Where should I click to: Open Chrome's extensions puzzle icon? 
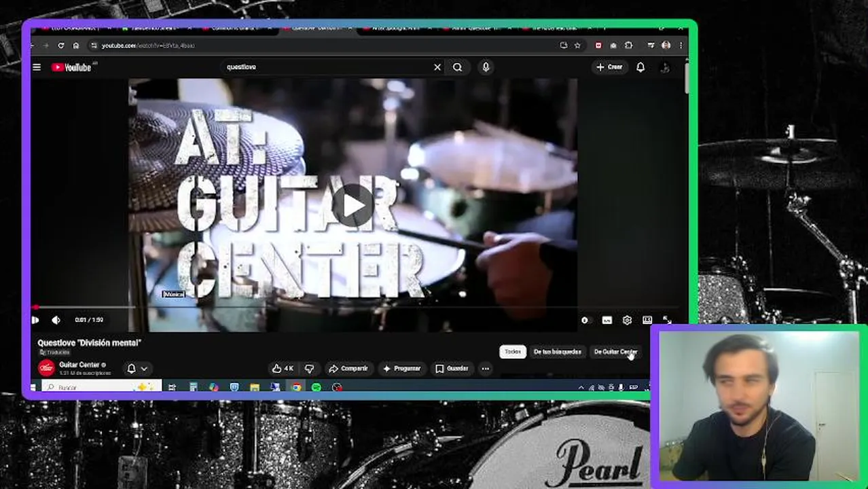point(628,46)
